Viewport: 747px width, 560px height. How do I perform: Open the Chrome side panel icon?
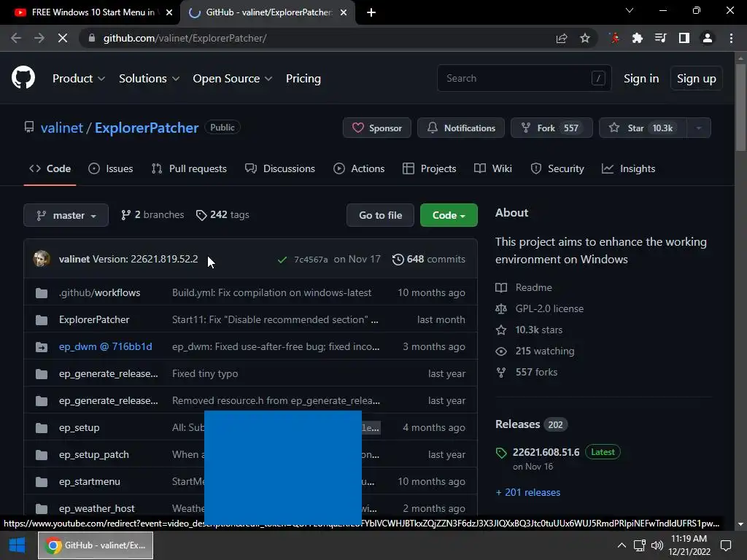(684, 38)
